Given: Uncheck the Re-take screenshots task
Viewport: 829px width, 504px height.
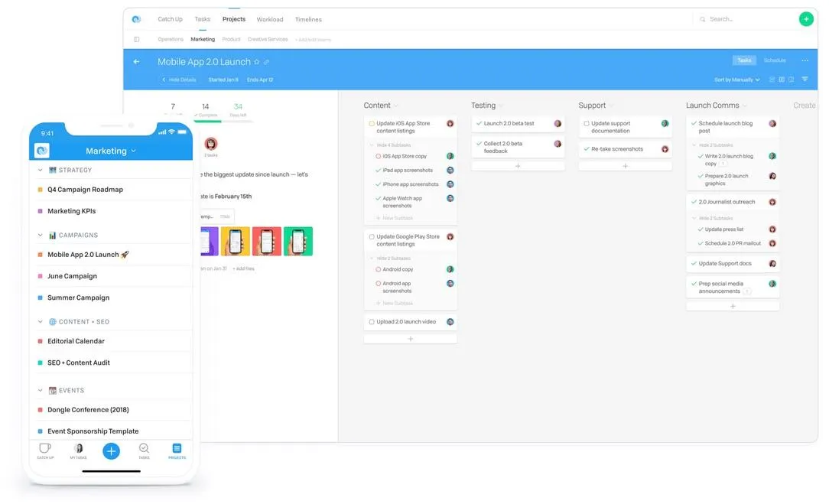Looking at the screenshot, I should click(x=587, y=149).
